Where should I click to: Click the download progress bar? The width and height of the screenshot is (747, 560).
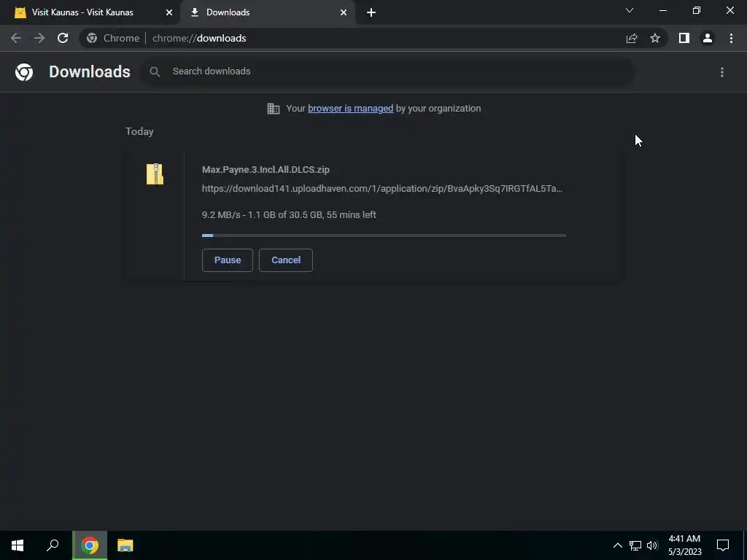[384, 236]
